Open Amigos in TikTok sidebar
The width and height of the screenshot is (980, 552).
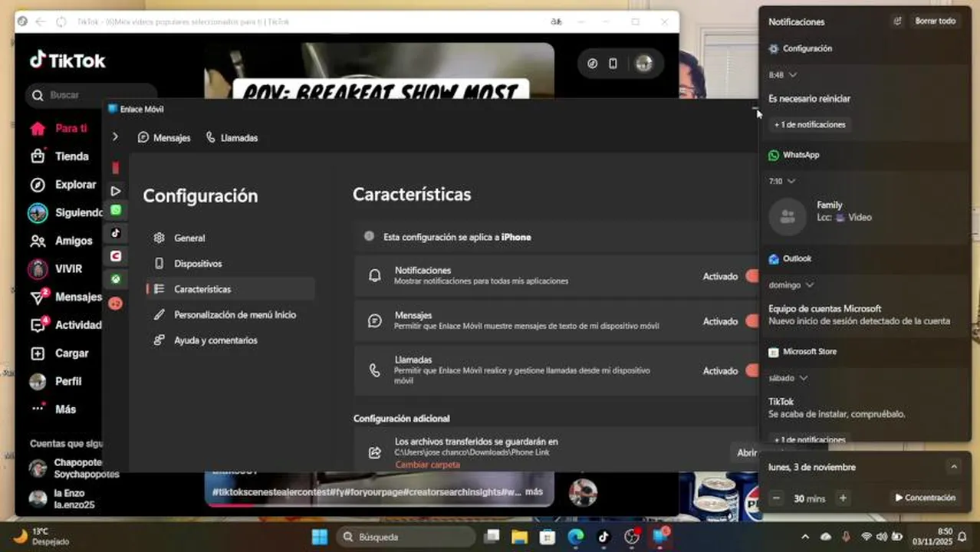[63, 241]
